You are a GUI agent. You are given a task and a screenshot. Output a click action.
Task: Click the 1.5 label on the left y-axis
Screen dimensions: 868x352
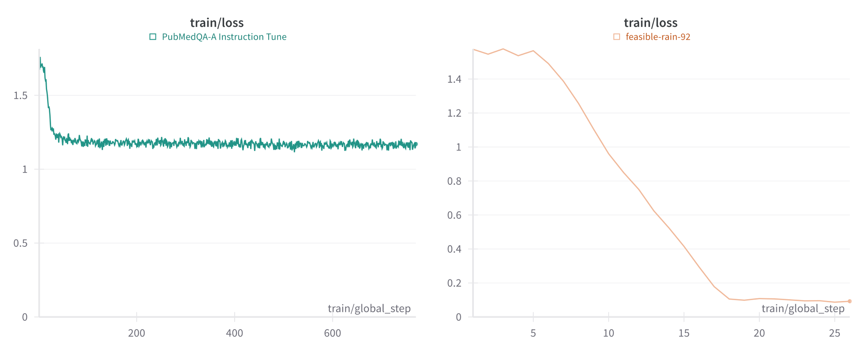[20, 95]
